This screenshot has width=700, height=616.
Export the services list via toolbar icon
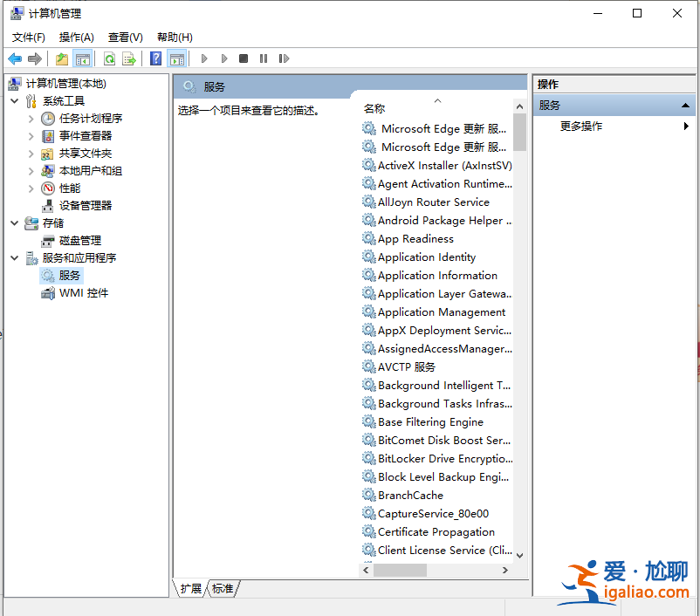(x=127, y=58)
